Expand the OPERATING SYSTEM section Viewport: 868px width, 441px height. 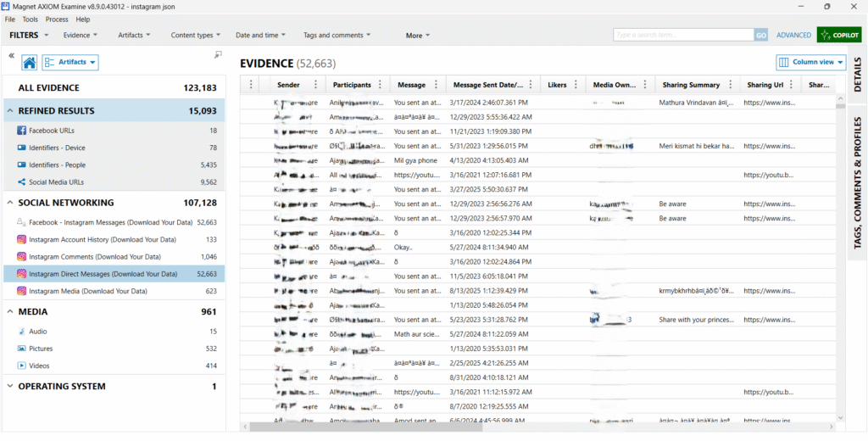10,387
